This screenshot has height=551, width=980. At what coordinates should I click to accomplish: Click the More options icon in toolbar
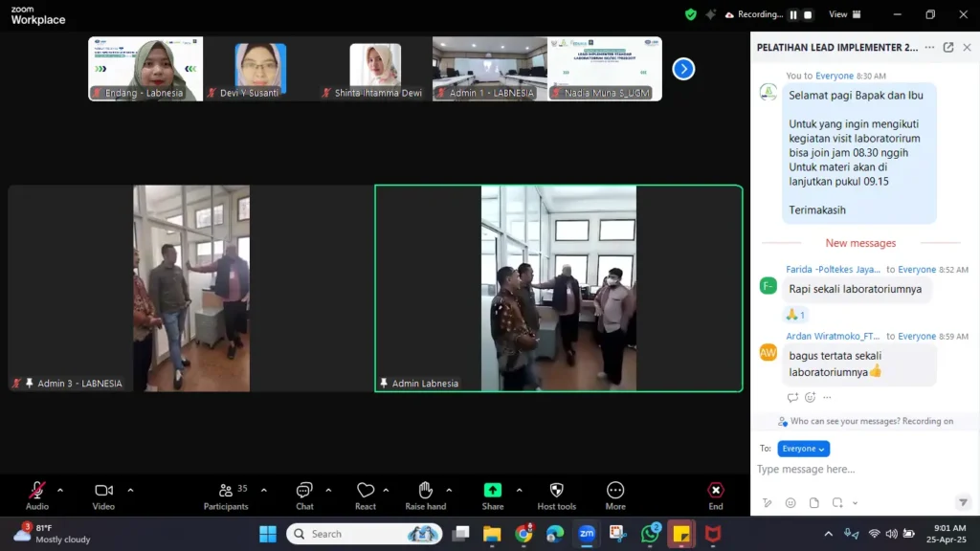pyautogui.click(x=615, y=491)
